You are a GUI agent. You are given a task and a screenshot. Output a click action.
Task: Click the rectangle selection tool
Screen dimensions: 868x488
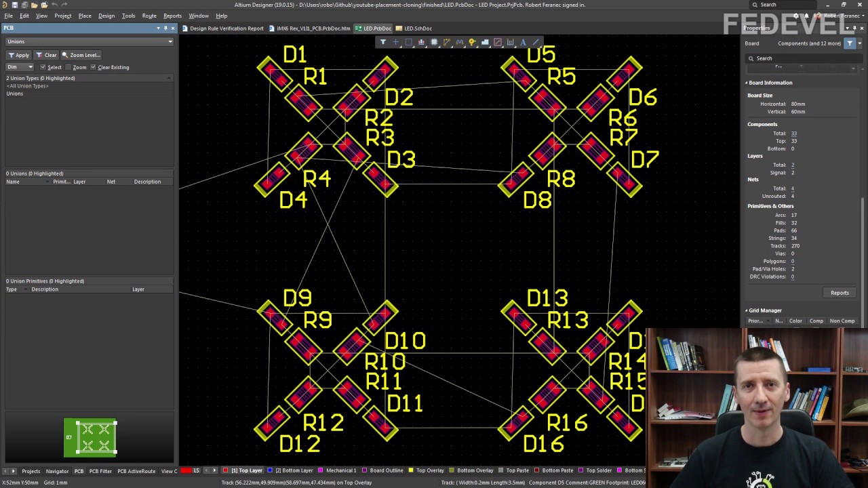[x=408, y=42]
